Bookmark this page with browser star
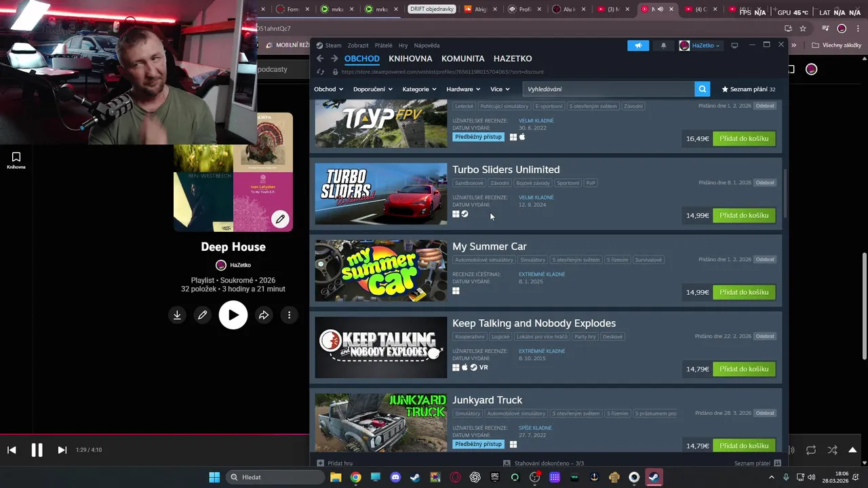 (x=803, y=28)
